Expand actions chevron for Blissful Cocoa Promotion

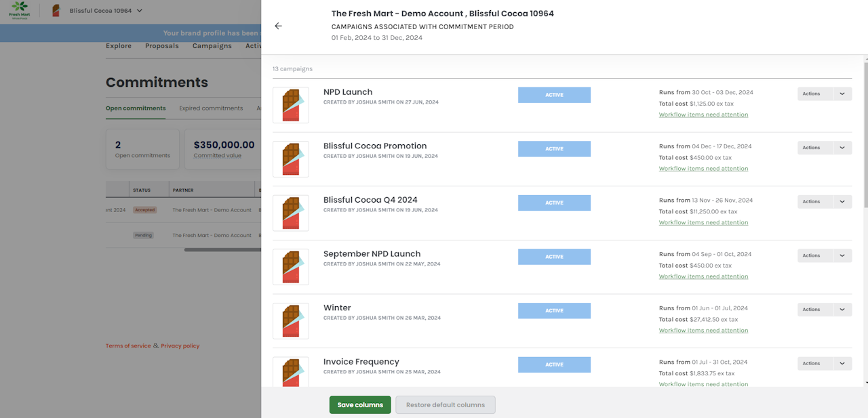coord(842,148)
